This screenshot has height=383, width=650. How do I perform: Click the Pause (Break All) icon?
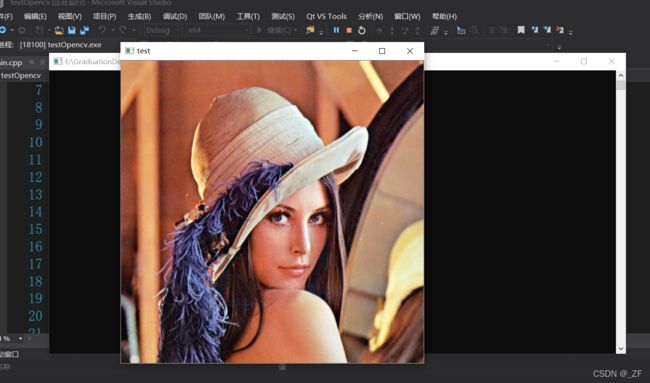click(x=336, y=30)
